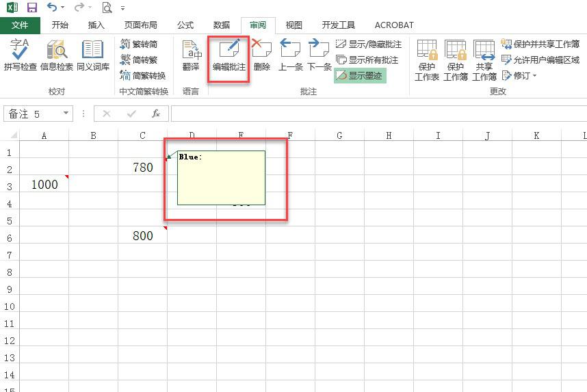This screenshot has height=392, width=587.
Task: Click 保护工作簿 protect workbook button
Action: click(456, 60)
